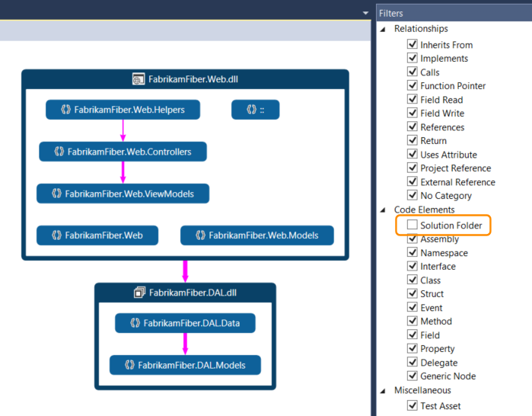The width and height of the screenshot is (532, 416).
Task: Toggle the Namespace filter checkbox
Action: [413, 253]
